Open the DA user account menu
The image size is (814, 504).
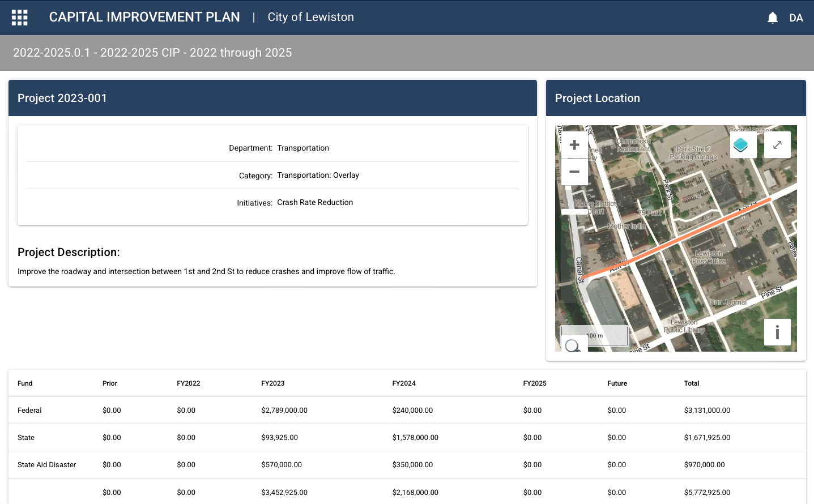(x=796, y=18)
